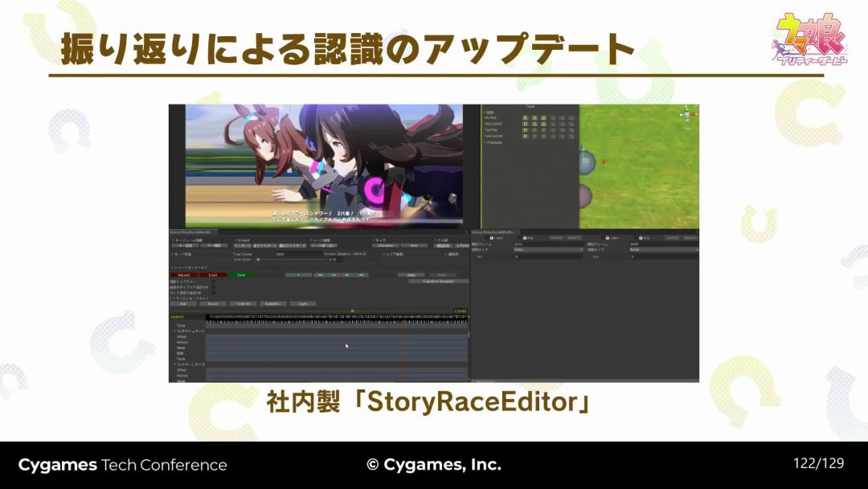Image resolution: width=868 pixels, height=489 pixels.
Task: Click the lock icon beside the left Layer label
Action: [492, 238]
